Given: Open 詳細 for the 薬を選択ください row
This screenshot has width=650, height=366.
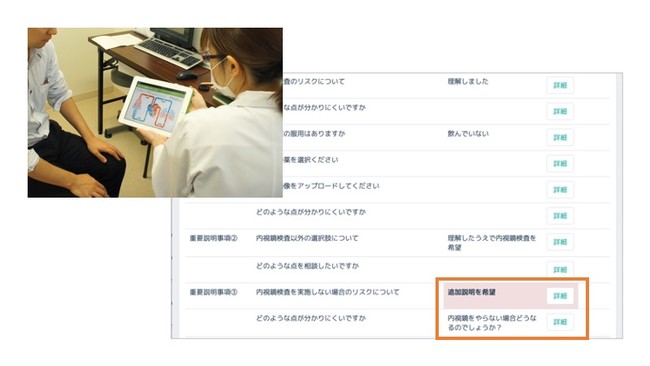Looking at the screenshot, I should coord(560,164).
